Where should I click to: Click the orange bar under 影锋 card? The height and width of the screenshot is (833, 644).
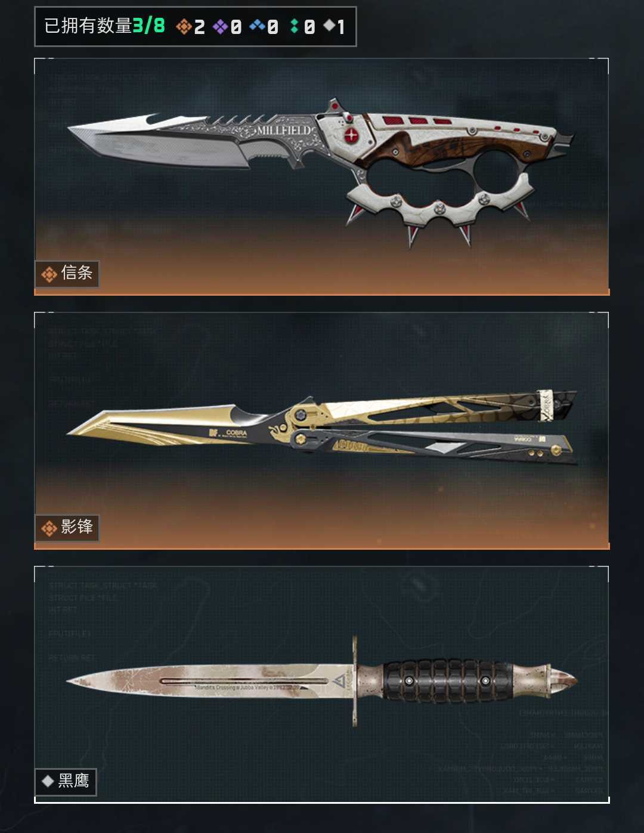[x=322, y=547]
